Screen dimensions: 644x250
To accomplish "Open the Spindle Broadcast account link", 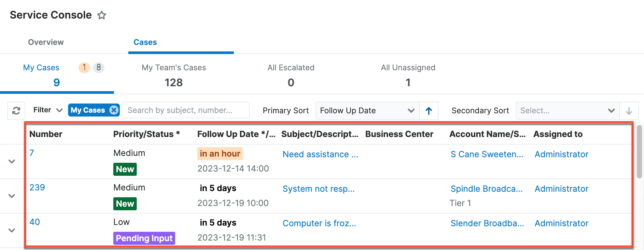I will 487,188.
